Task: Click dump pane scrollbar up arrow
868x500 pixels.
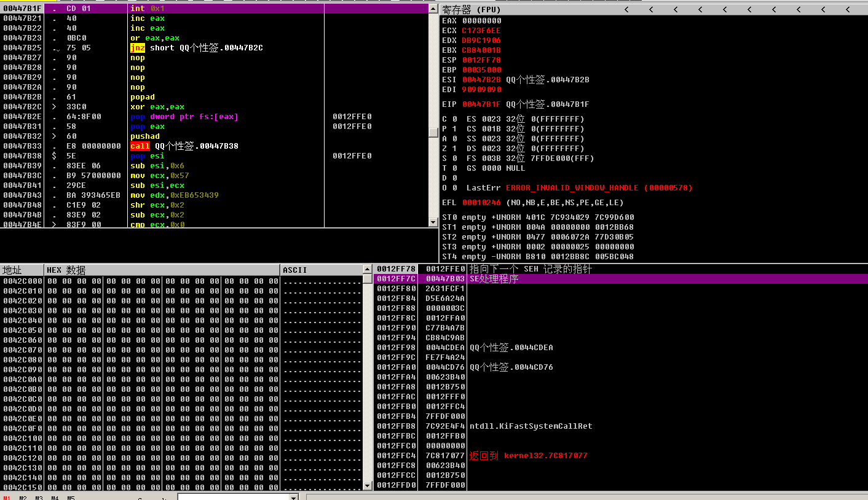Action: click(x=368, y=270)
